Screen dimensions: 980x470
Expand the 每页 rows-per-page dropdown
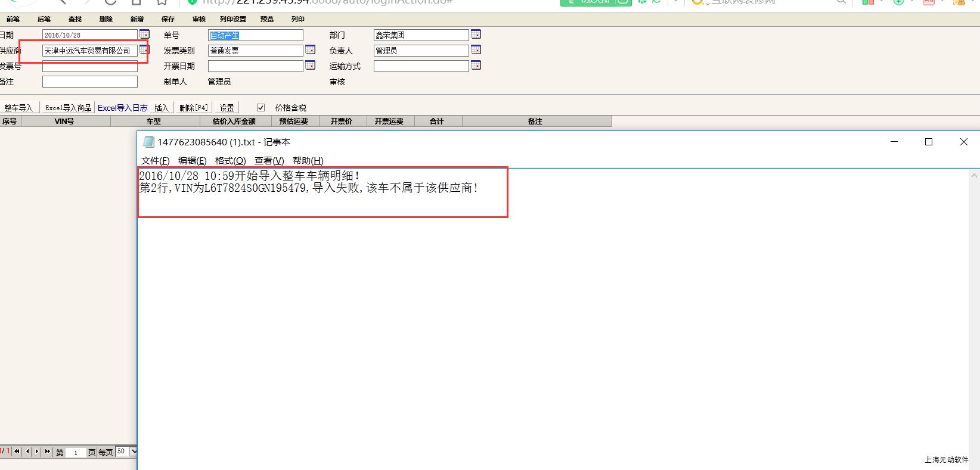[x=134, y=452]
